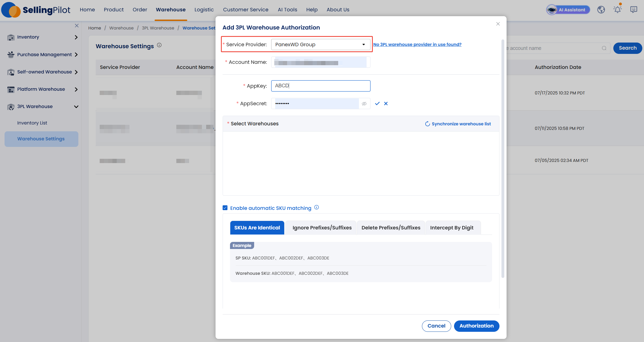Image resolution: width=644 pixels, height=342 pixels.
Task: Click info icon next to SKU matching
Action: [x=317, y=207]
